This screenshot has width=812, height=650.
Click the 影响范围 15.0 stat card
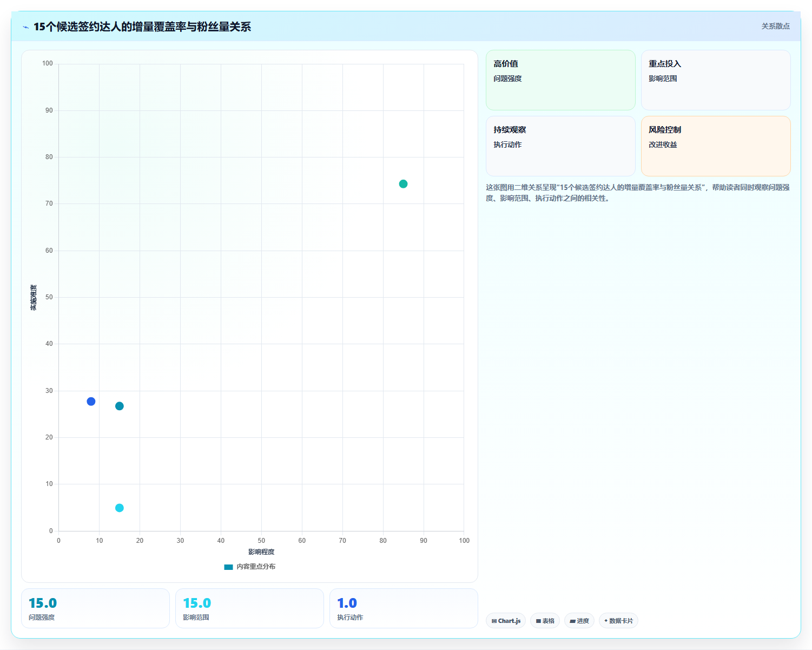249,608
